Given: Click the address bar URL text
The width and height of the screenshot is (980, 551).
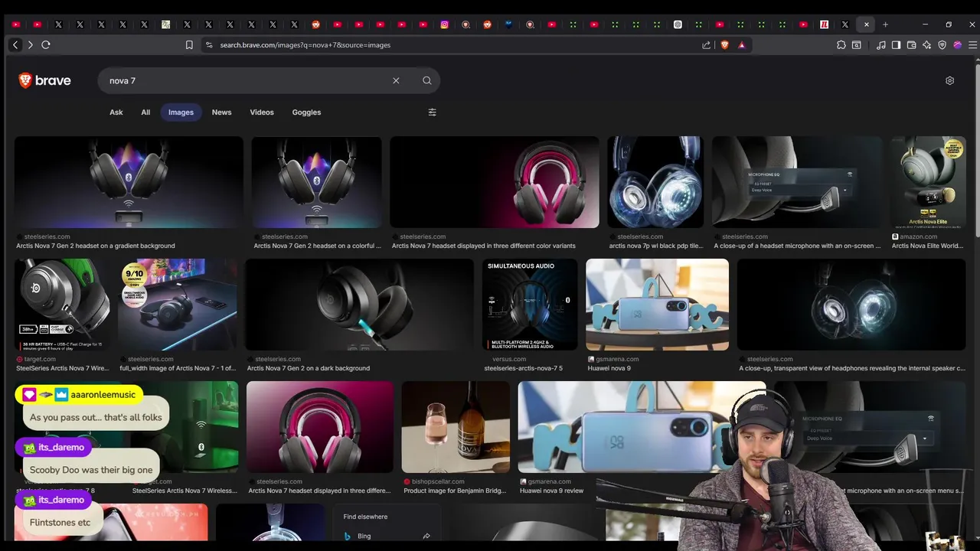Looking at the screenshot, I should pos(305,45).
